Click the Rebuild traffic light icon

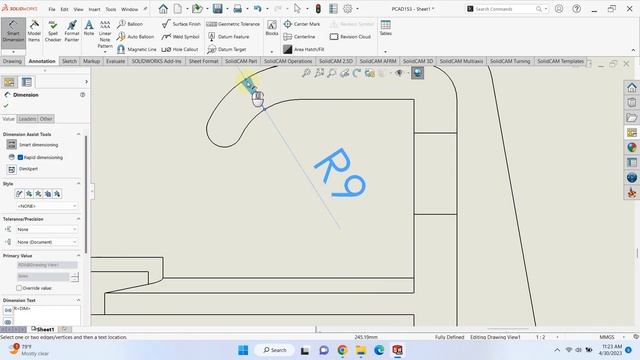pyautogui.click(x=318, y=9)
